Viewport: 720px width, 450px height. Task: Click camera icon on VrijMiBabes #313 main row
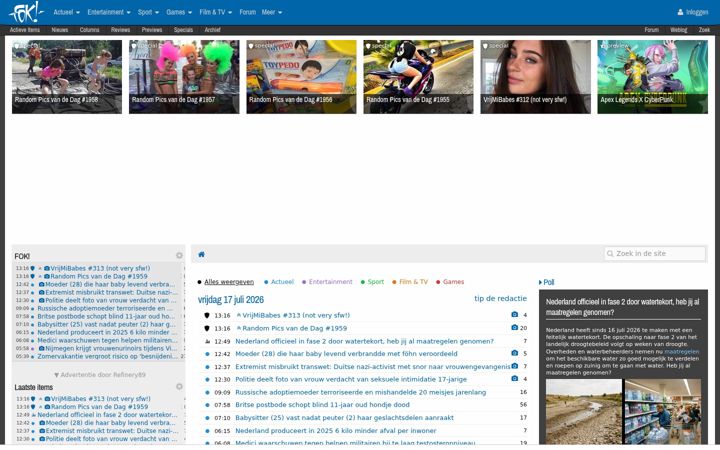coord(514,315)
